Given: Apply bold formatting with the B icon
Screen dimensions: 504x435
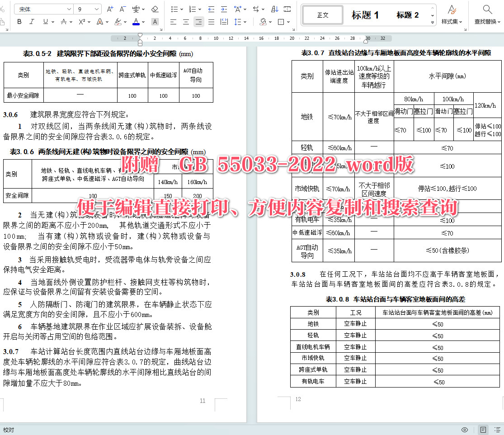Looking at the screenshot, I should coord(19,21).
